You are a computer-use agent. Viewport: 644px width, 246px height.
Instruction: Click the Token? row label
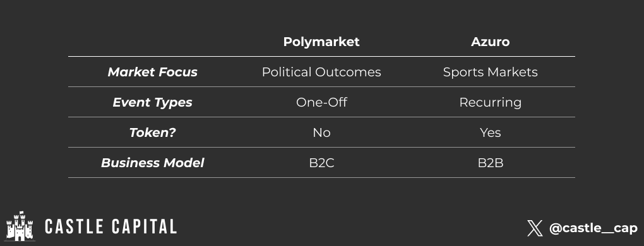click(x=152, y=133)
